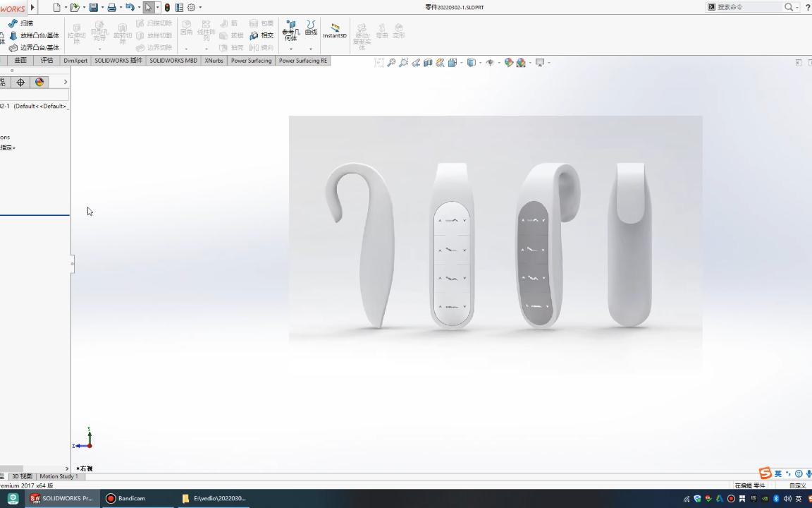The height and width of the screenshot is (508, 812).
Task: Click the Zoom to Area magnifier icon
Action: click(x=403, y=63)
